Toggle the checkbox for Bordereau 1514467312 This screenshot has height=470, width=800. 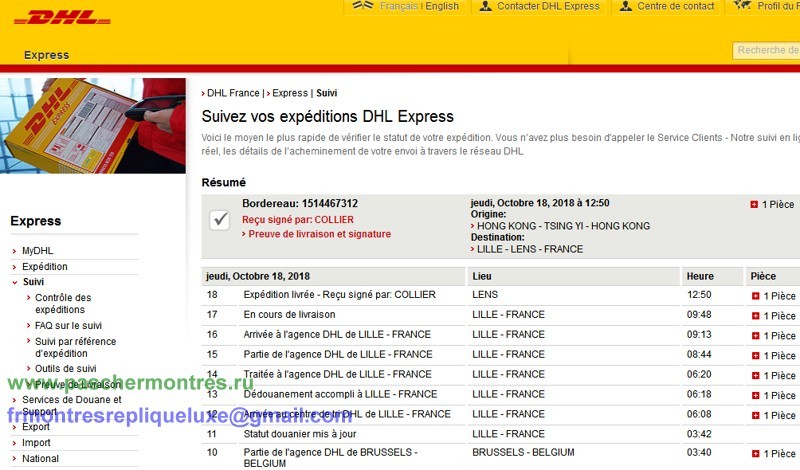click(220, 220)
